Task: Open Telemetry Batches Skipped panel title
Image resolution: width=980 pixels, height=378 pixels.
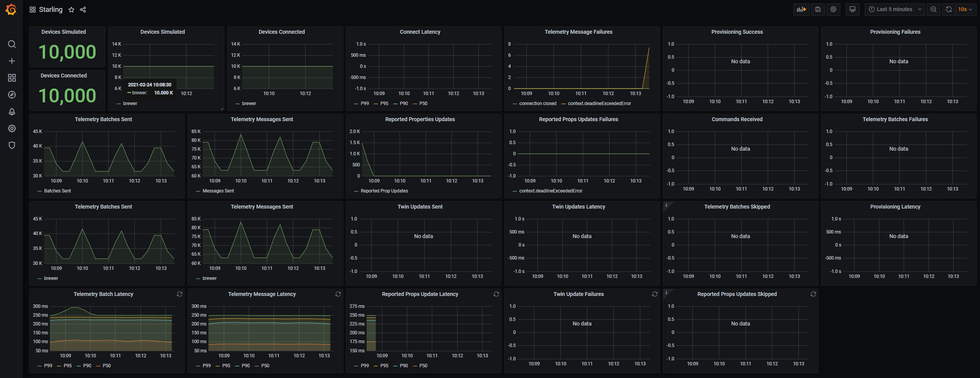Action: 737,207
